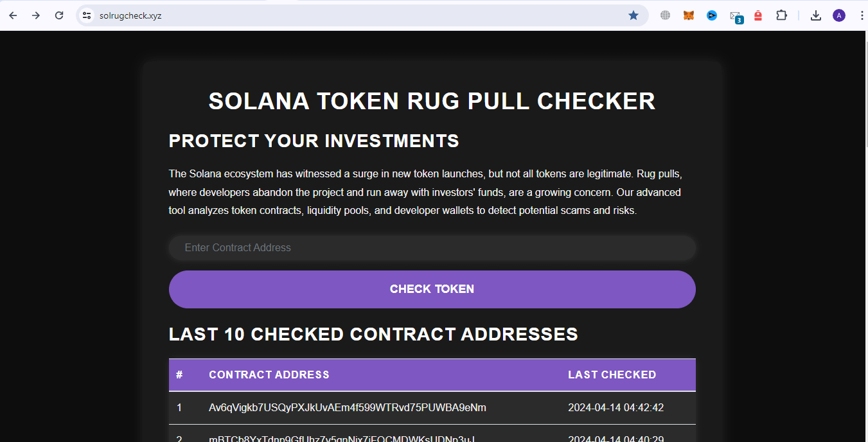
Task: Open the mail extension showing 3 notifications
Action: [x=735, y=15]
